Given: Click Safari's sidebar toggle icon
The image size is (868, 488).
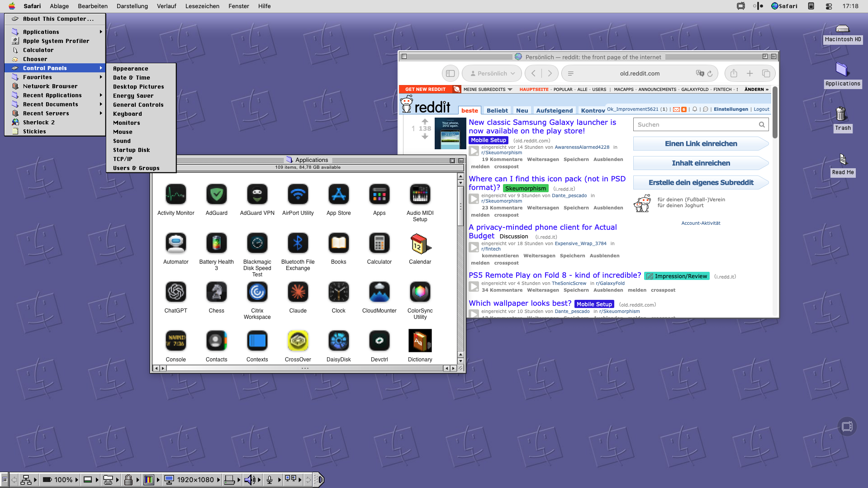Looking at the screenshot, I should [450, 73].
